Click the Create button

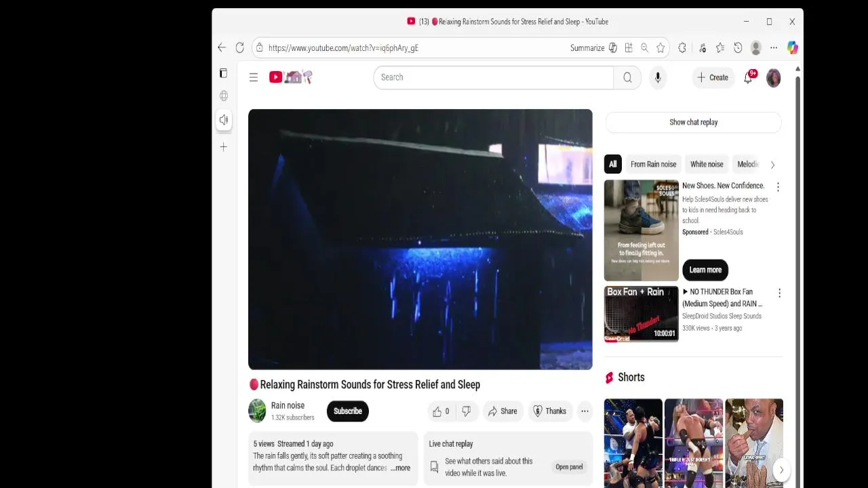tap(712, 77)
